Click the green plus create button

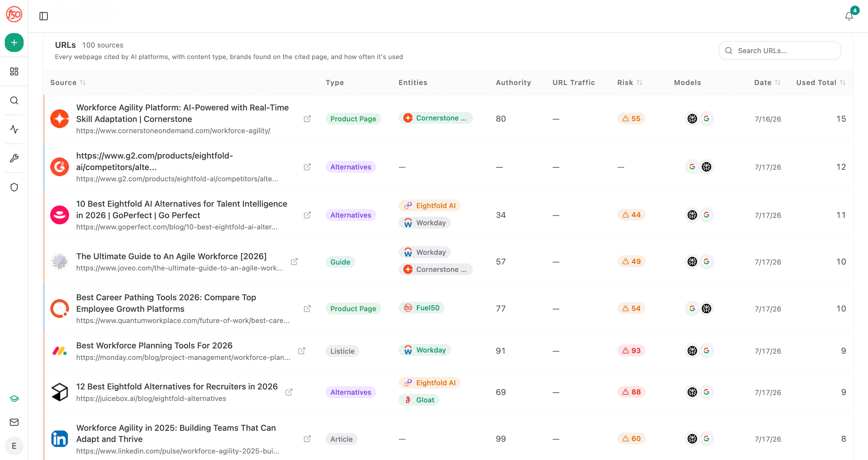(14, 43)
